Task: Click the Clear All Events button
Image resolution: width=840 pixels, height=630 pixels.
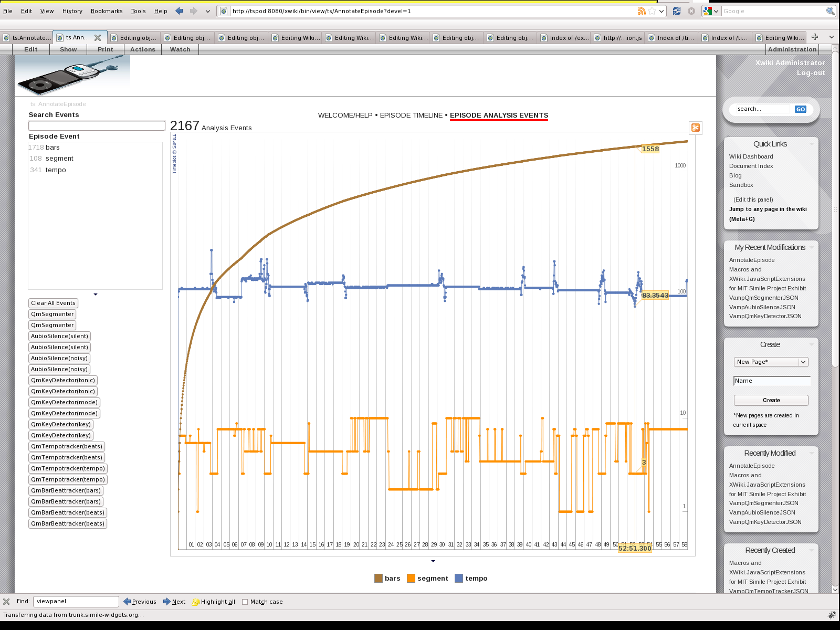Action: [53, 303]
